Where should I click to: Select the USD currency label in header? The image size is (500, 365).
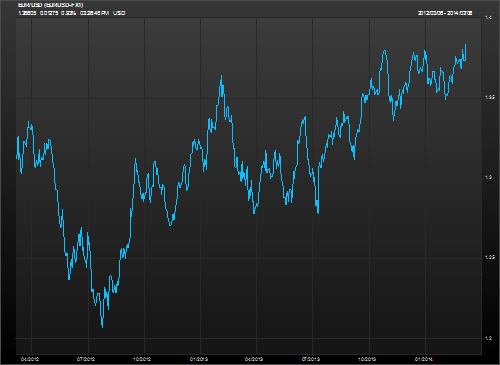pos(119,13)
